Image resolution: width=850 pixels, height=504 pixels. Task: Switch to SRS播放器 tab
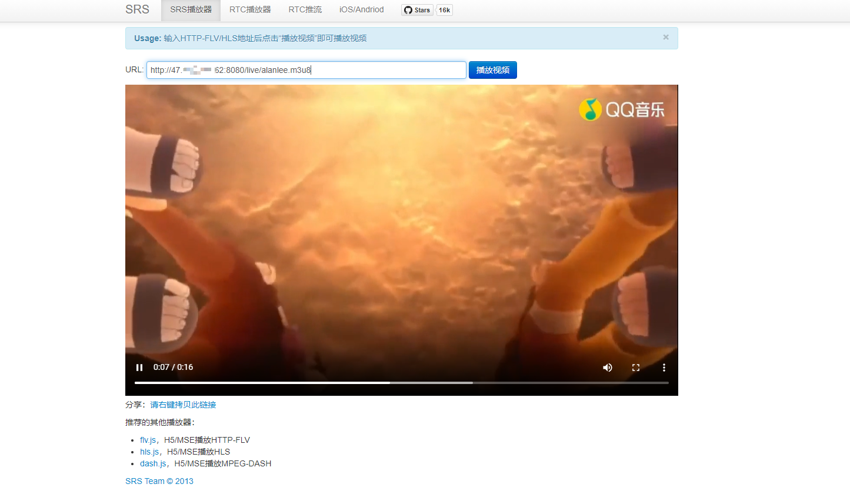pos(191,10)
